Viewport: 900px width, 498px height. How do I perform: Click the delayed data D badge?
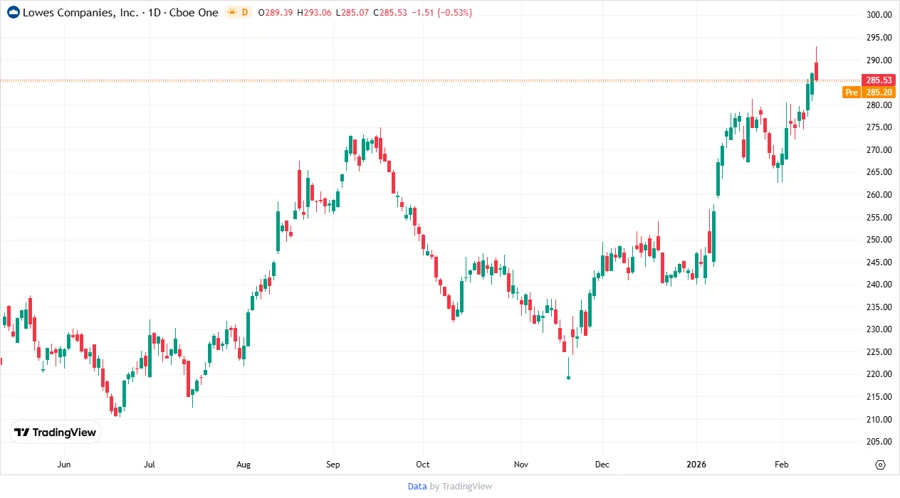(x=245, y=12)
